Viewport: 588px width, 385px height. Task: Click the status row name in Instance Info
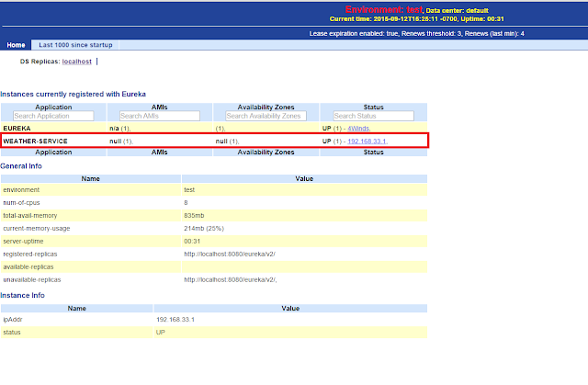click(12, 333)
